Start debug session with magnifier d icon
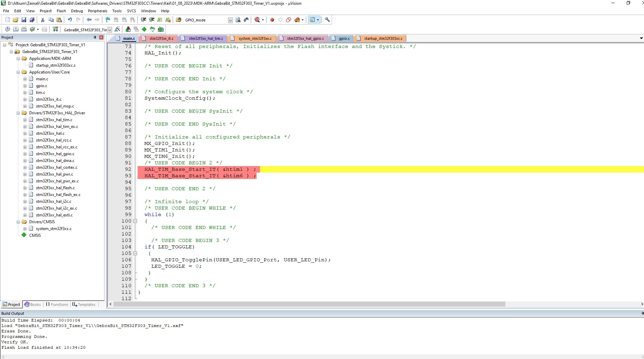Viewport: 644px width, 359px height. [x=257, y=20]
